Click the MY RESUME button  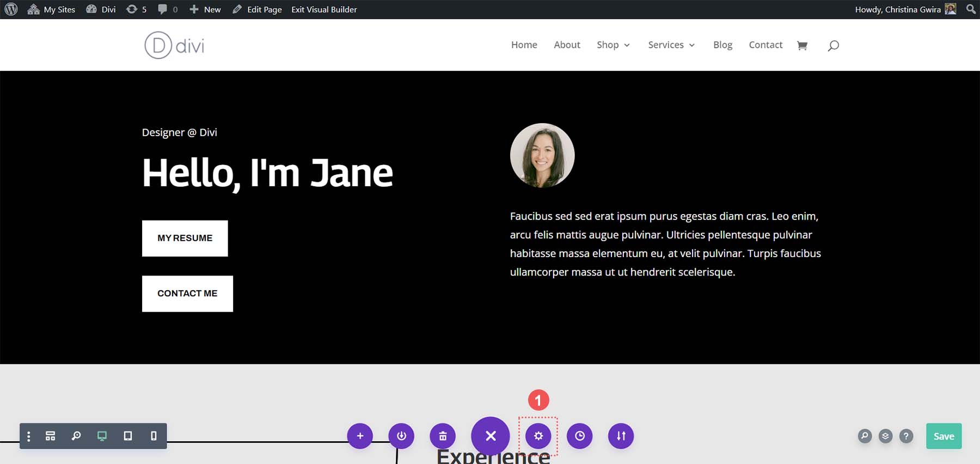[185, 239]
